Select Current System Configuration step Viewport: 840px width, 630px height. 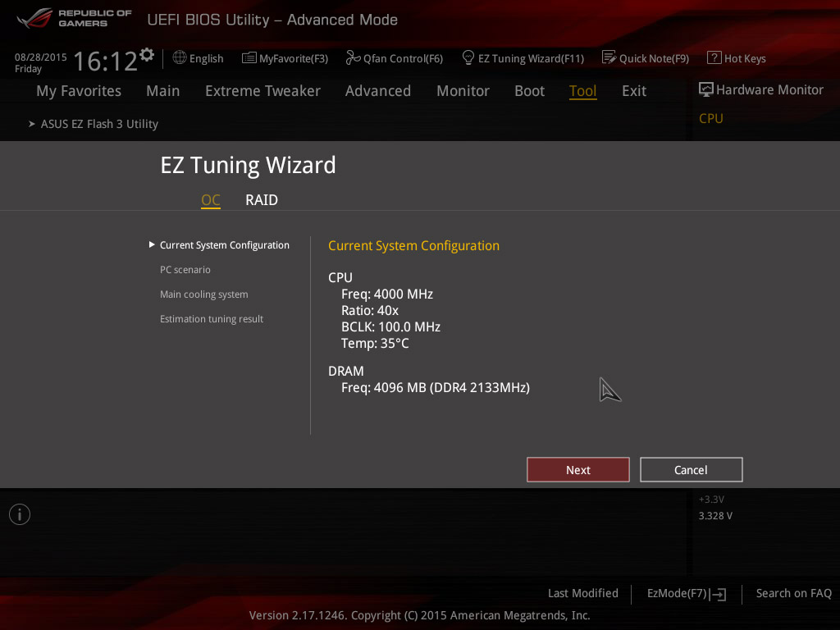click(225, 244)
